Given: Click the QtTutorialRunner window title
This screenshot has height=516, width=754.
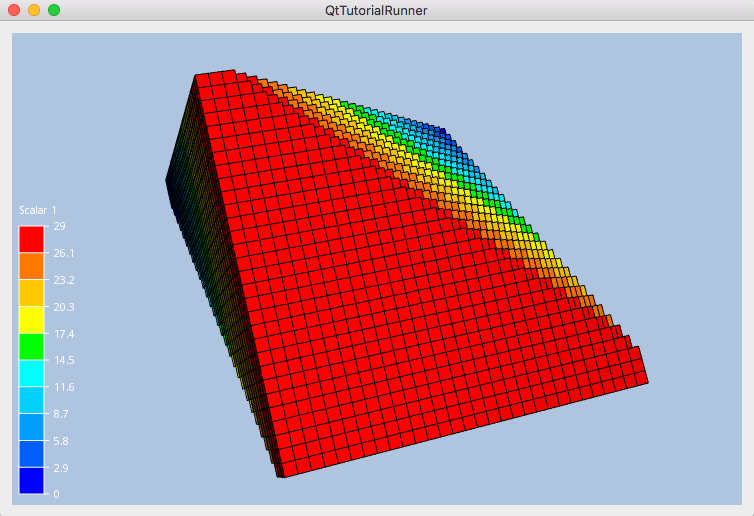Looking at the screenshot, I should pos(377,10).
